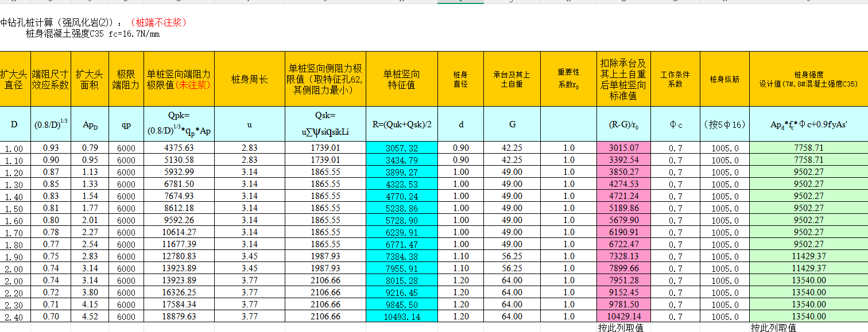Click the pink cell showing 10429.14
The height and width of the screenshot is (332, 868).
623,317
